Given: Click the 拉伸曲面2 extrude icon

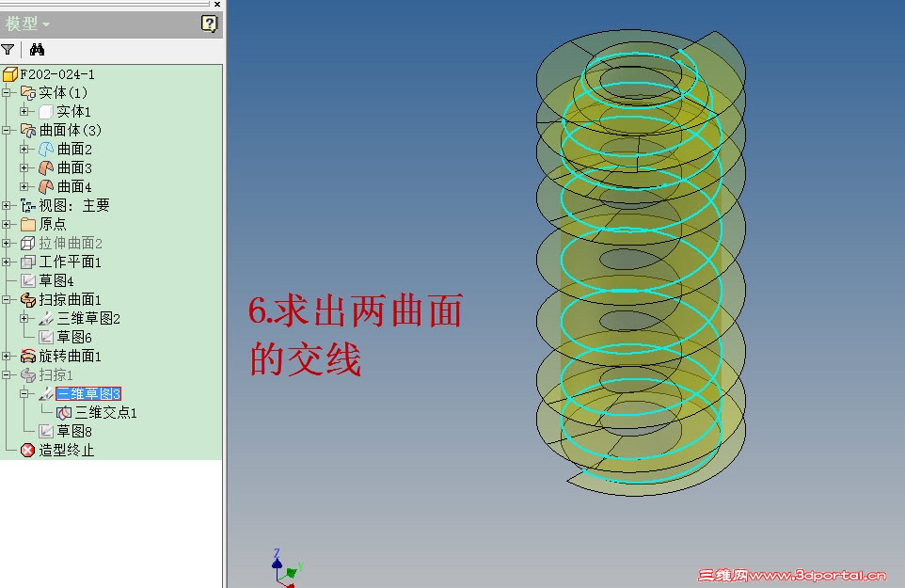Looking at the screenshot, I should point(27,243).
